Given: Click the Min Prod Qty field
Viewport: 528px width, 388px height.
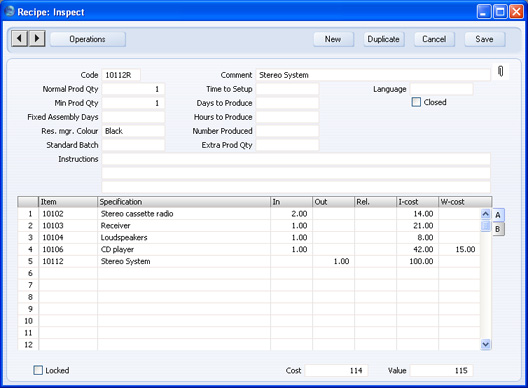Looking at the screenshot, I should (133, 103).
